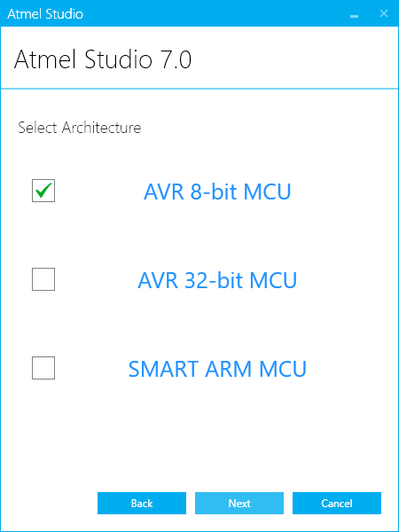Toggle the green checkmark box for 8-bit
The height and width of the screenshot is (532, 399).
43,191
